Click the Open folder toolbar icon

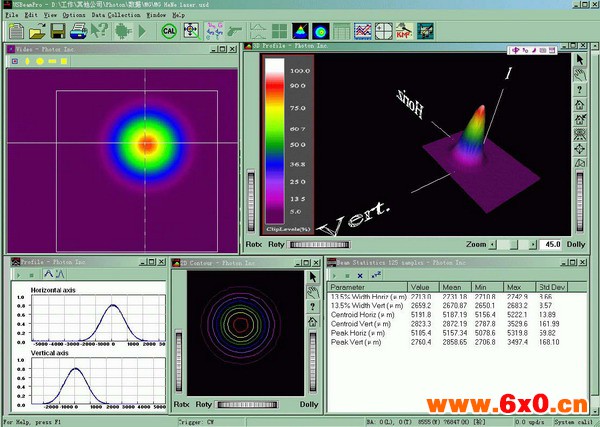tap(38, 31)
